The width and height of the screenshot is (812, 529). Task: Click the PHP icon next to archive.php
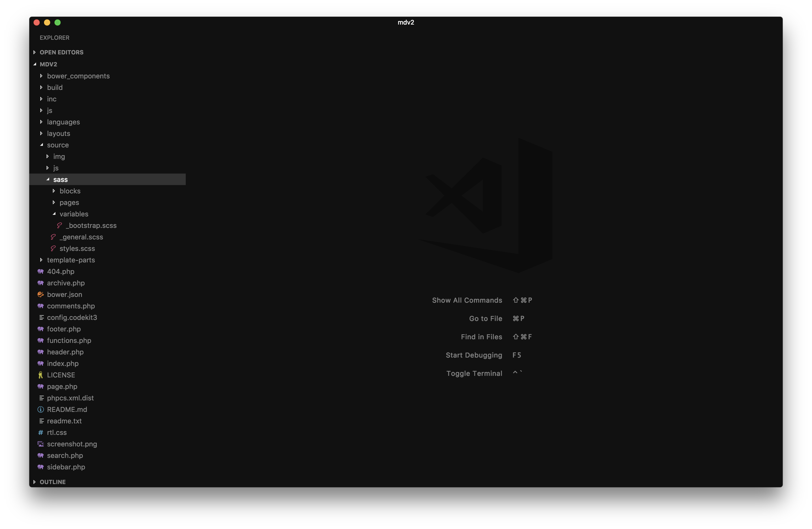tap(41, 283)
